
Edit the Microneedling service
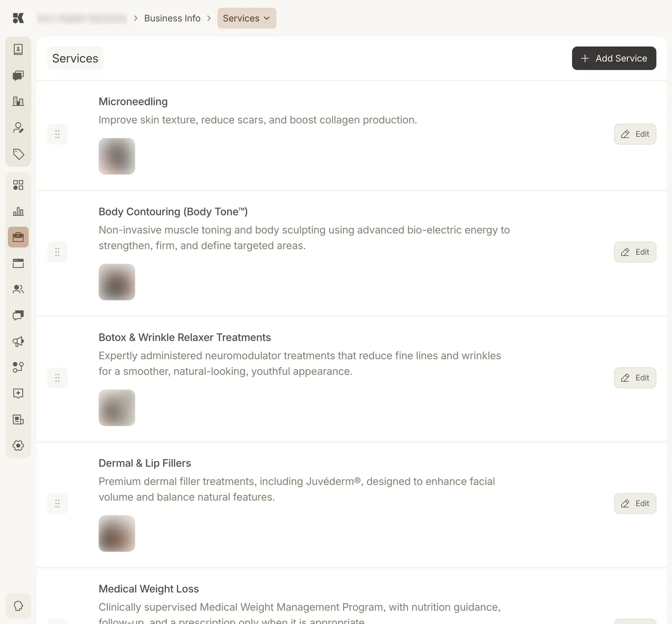635,134
